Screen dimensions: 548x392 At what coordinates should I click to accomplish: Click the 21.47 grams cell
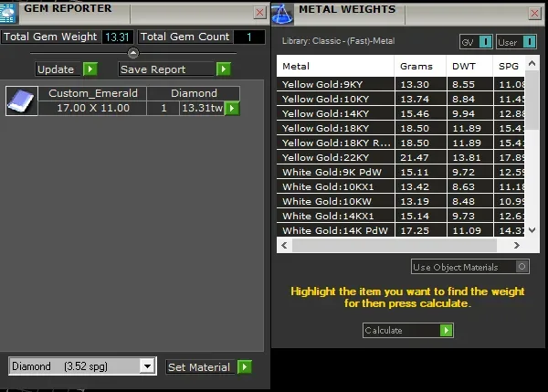coord(420,158)
